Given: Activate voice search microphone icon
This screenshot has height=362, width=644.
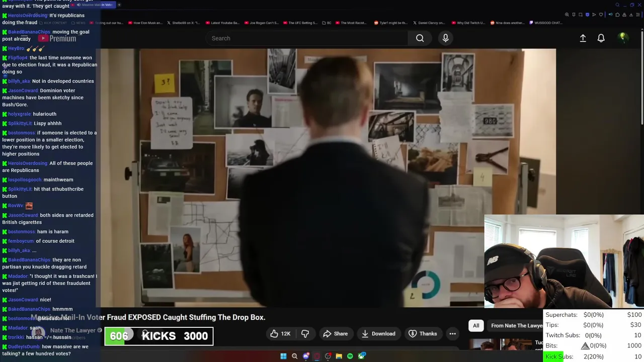Looking at the screenshot, I should (x=445, y=38).
